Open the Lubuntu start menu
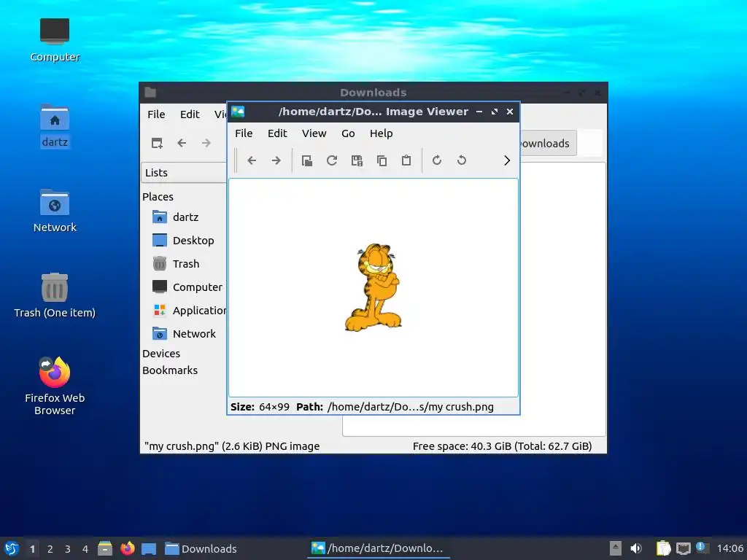Screen dimensions: 747x560 [x=11, y=548]
